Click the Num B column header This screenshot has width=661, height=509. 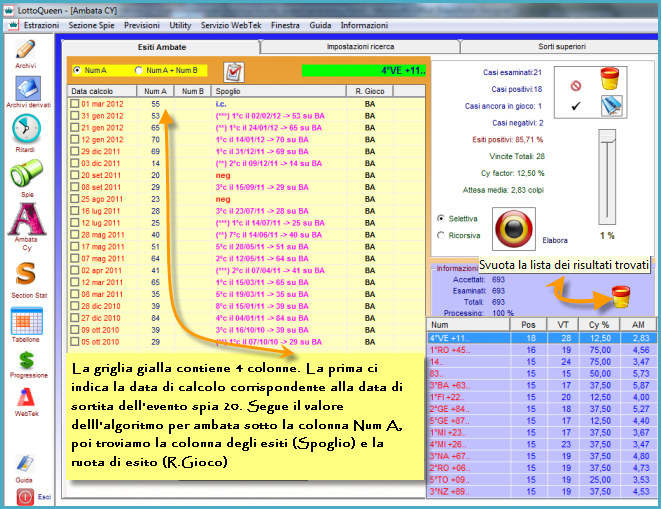(x=193, y=91)
